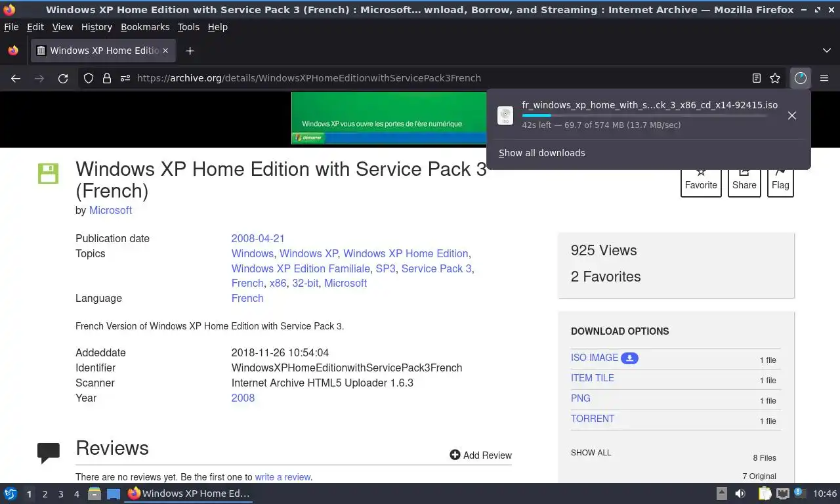This screenshot has height=504, width=840.
Task: Open the Windows XP Edition Familiale topic
Action: (301, 268)
